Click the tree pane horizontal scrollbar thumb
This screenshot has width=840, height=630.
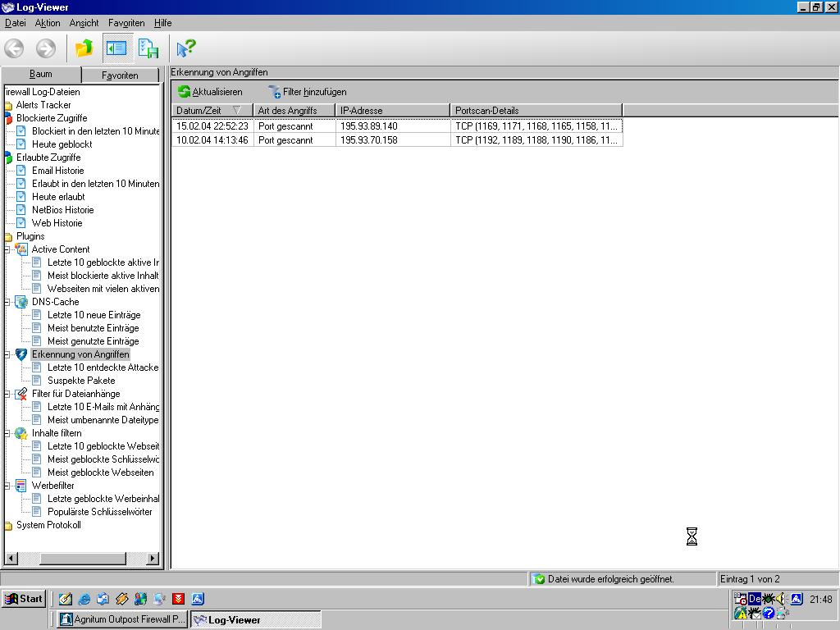(x=83, y=558)
